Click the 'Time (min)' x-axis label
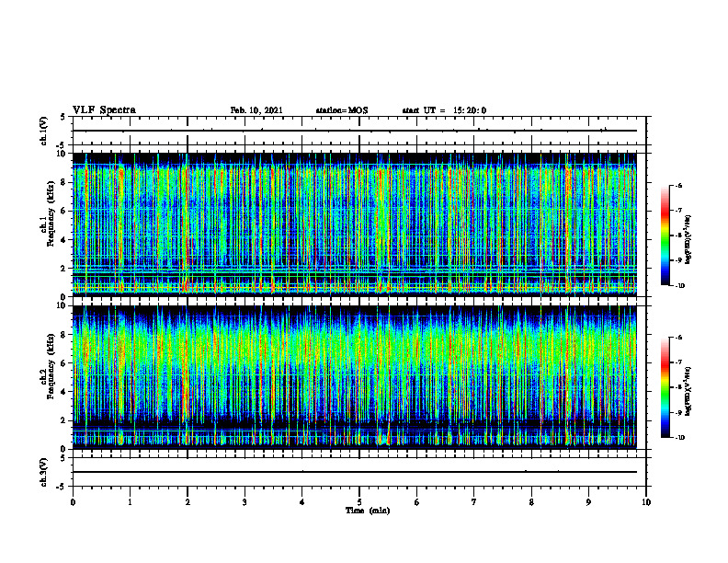Viewport: 728px width, 563px height. point(368,511)
